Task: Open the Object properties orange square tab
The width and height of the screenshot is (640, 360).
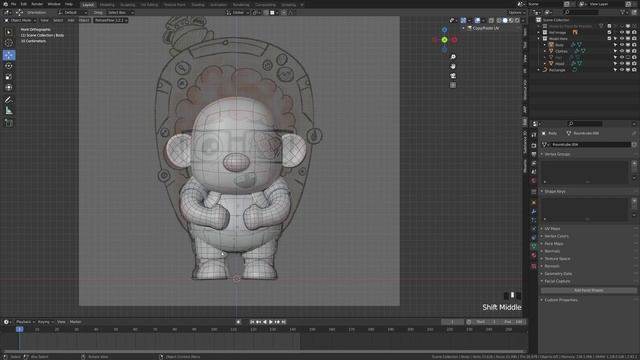Action: (533, 202)
